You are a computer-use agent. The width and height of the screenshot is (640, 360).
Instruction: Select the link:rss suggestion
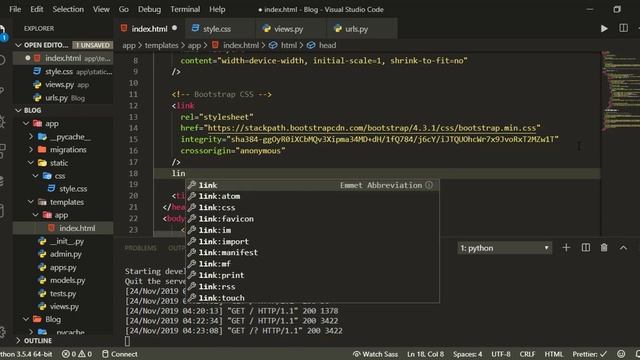(312, 287)
